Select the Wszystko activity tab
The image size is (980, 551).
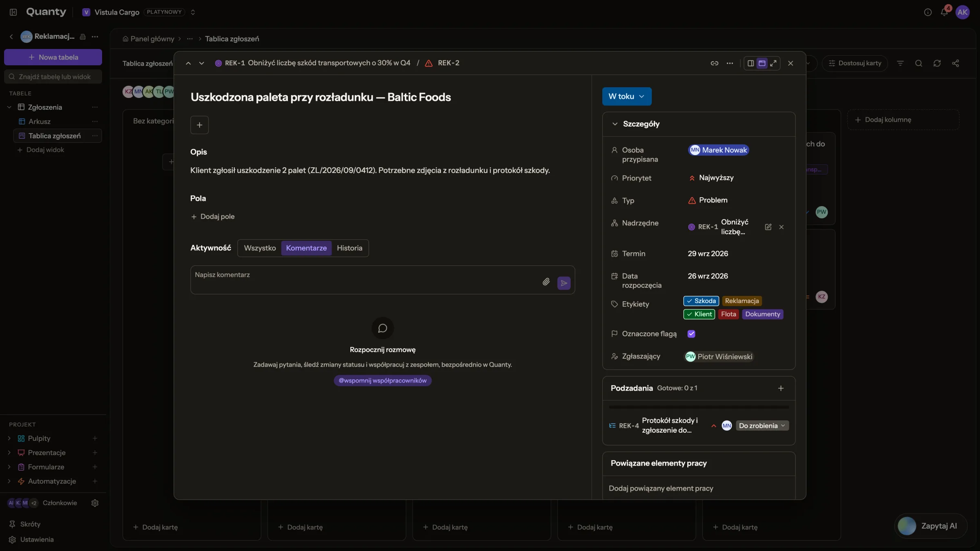point(260,248)
